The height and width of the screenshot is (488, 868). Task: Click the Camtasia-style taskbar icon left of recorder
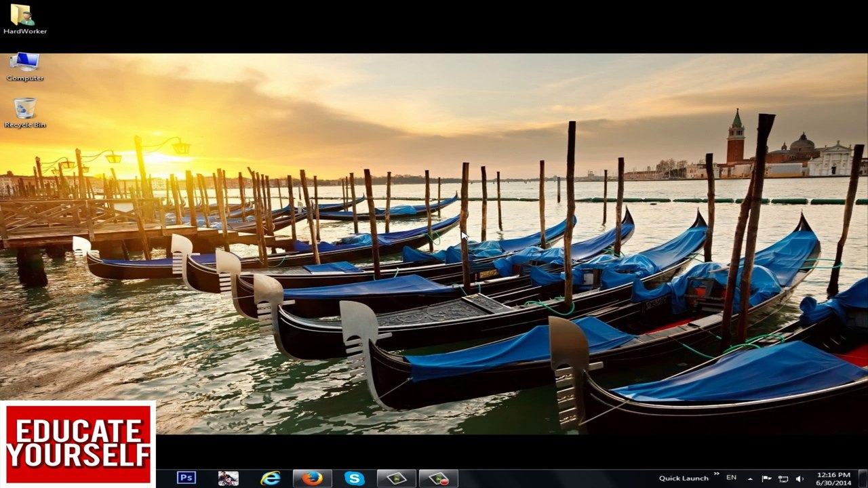coord(396,478)
